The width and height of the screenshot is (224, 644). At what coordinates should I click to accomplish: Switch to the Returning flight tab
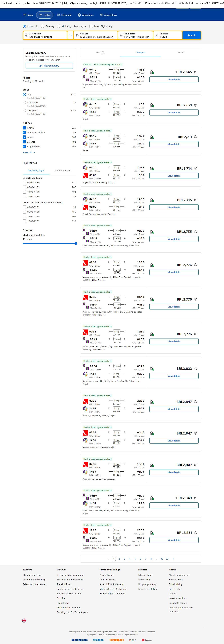[x=62, y=171]
